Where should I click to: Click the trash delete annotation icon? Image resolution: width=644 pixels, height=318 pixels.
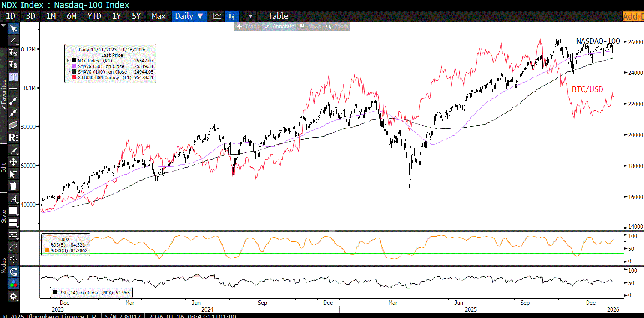pyautogui.click(x=13, y=186)
